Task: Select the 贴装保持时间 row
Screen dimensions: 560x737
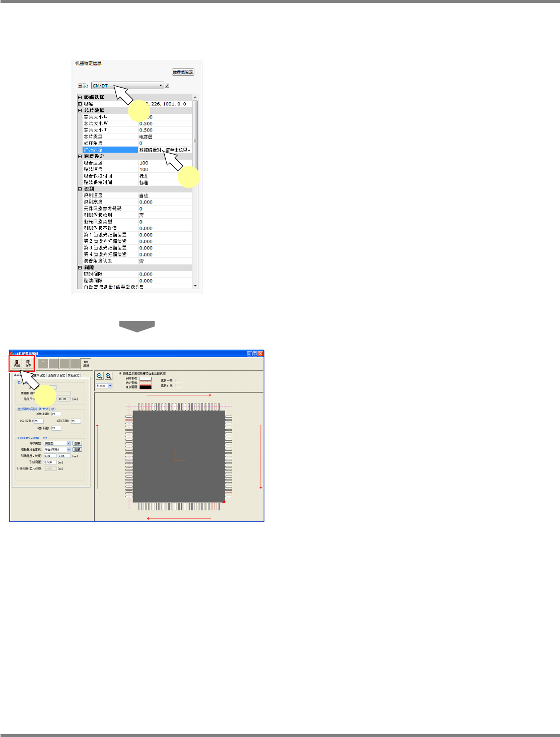Action: 137,182
